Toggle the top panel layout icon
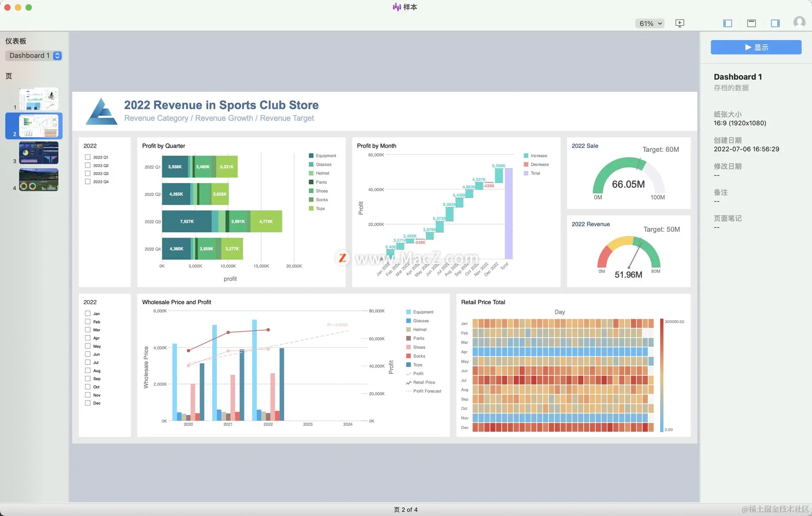The width and height of the screenshot is (812, 516). (752, 23)
